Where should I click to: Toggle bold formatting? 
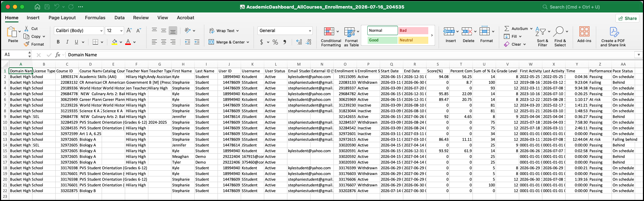pyautogui.click(x=58, y=42)
